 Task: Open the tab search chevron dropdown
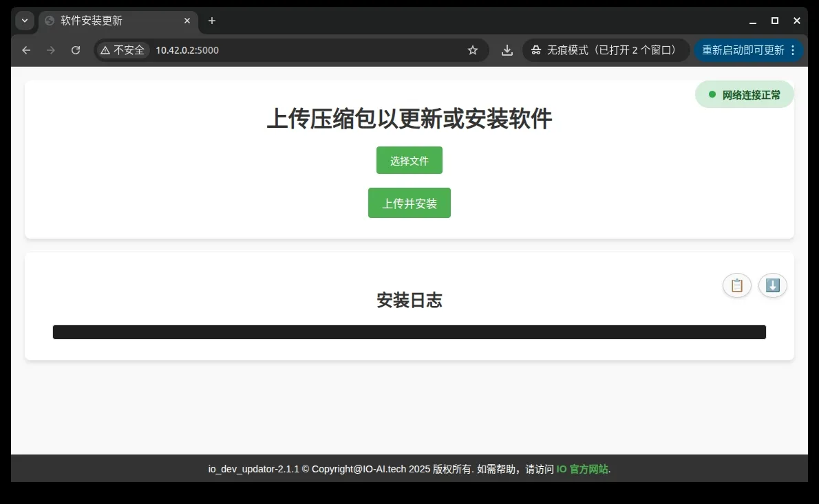25,21
